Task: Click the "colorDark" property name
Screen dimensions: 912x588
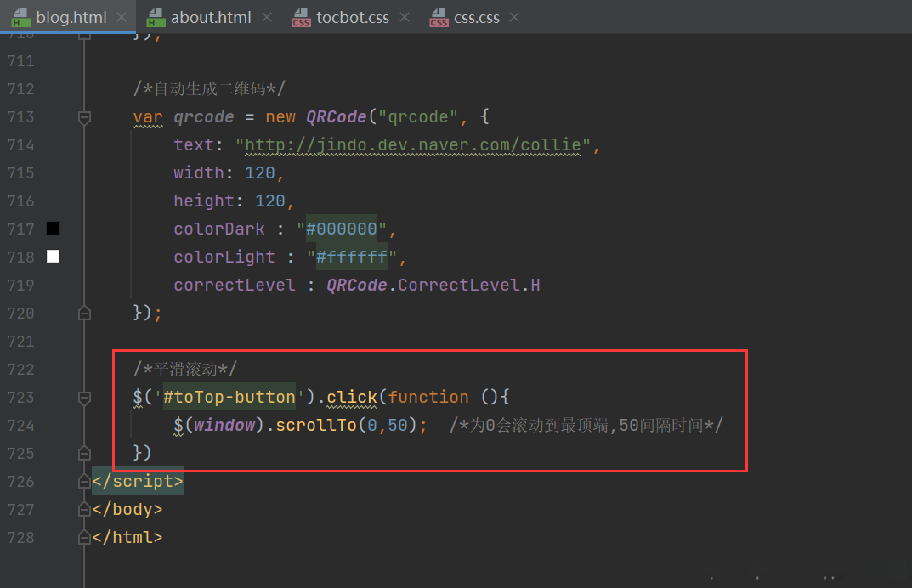Action: 219,229
